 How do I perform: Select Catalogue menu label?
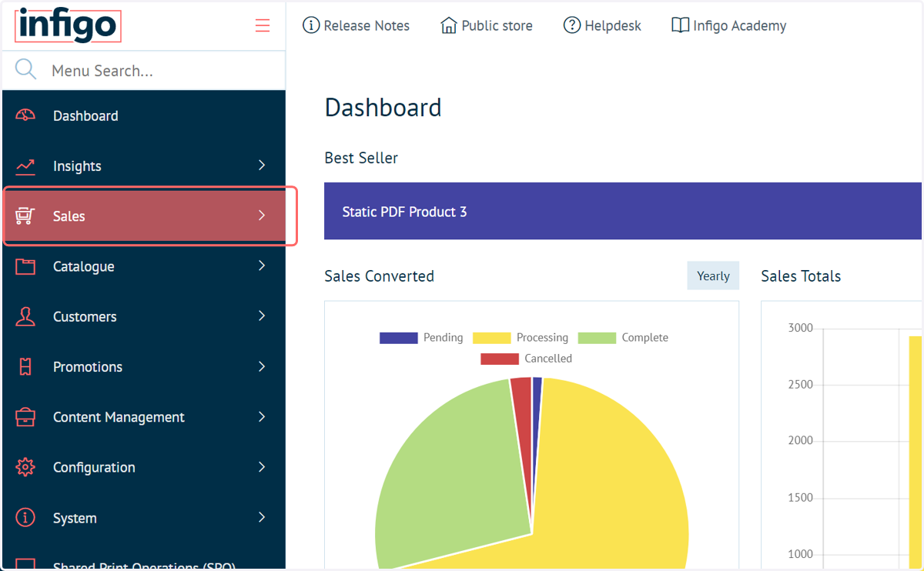point(83,266)
